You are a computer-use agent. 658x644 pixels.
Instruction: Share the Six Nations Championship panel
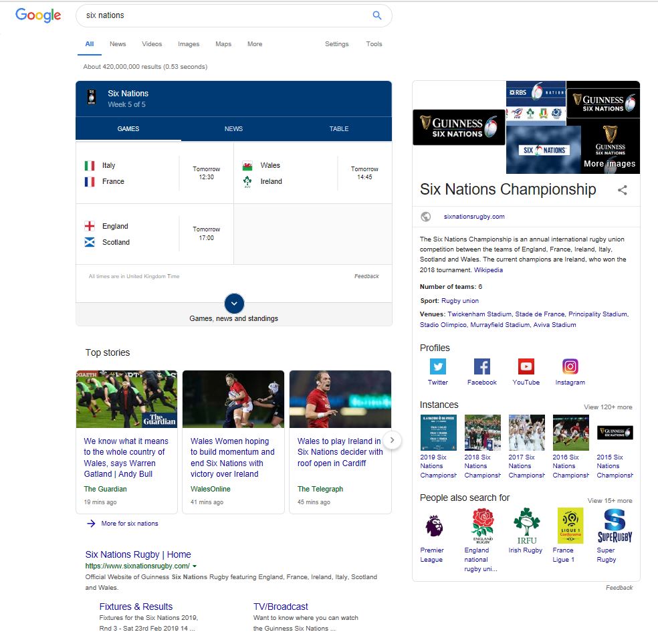point(623,190)
